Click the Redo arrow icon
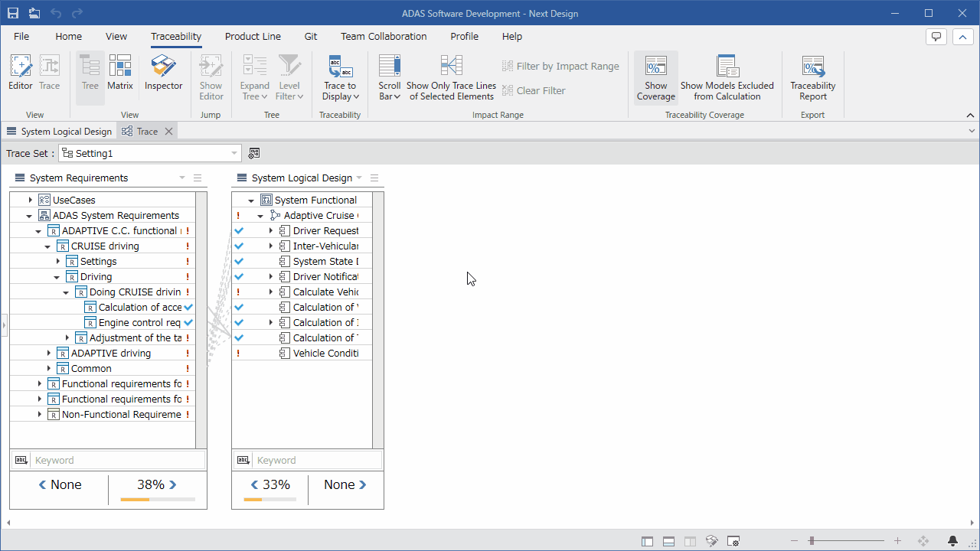This screenshot has width=980, height=551. point(77,13)
